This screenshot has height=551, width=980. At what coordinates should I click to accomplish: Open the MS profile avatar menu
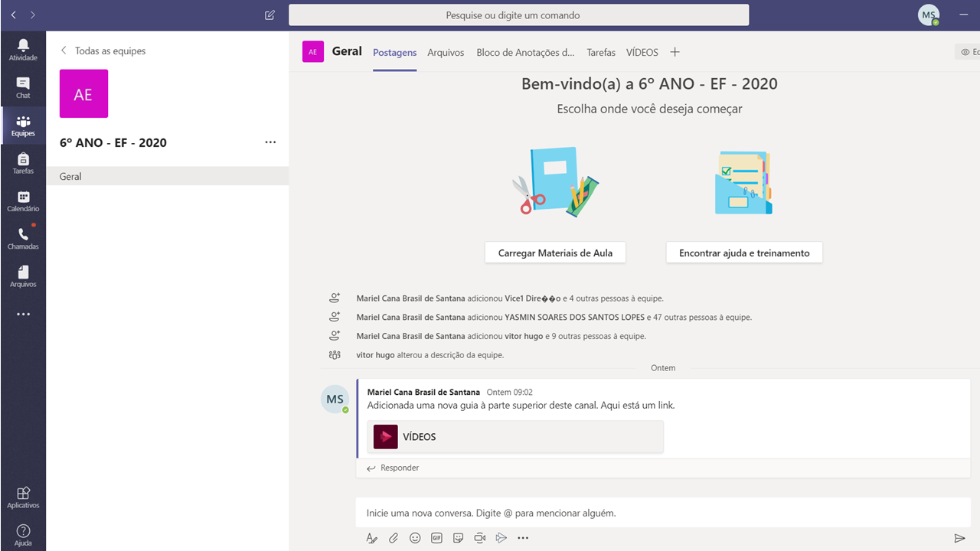tap(929, 15)
